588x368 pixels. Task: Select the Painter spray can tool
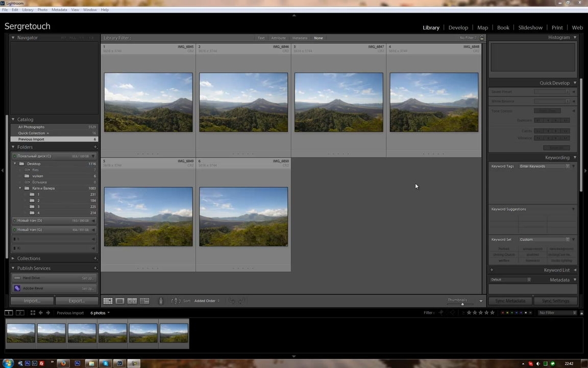coord(160,301)
